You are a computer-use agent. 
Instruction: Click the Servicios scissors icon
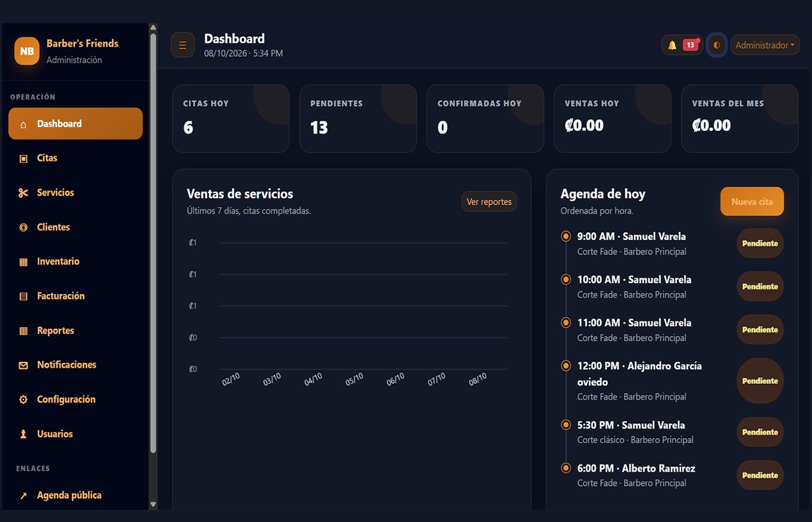pos(23,193)
